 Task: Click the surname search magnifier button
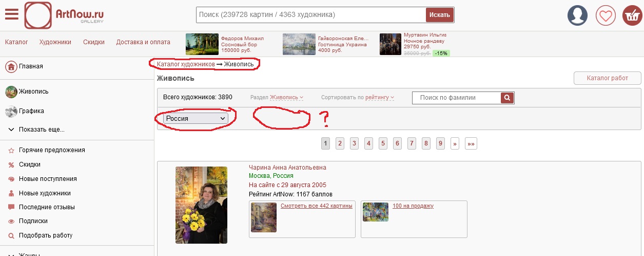[507, 98]
